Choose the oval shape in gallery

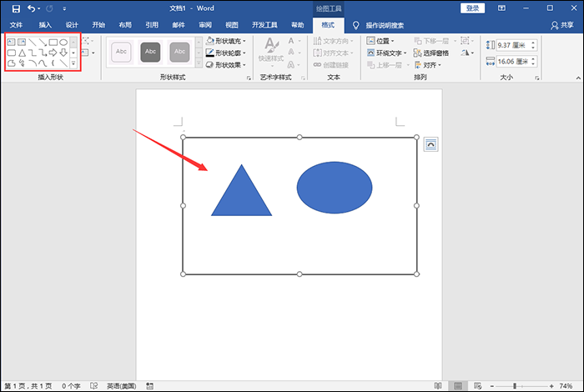63,42
